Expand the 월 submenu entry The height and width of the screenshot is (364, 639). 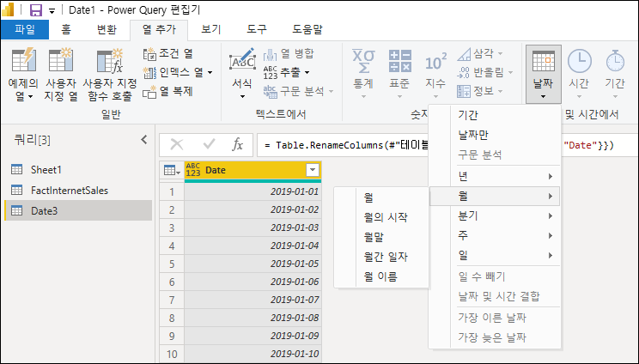495,197
